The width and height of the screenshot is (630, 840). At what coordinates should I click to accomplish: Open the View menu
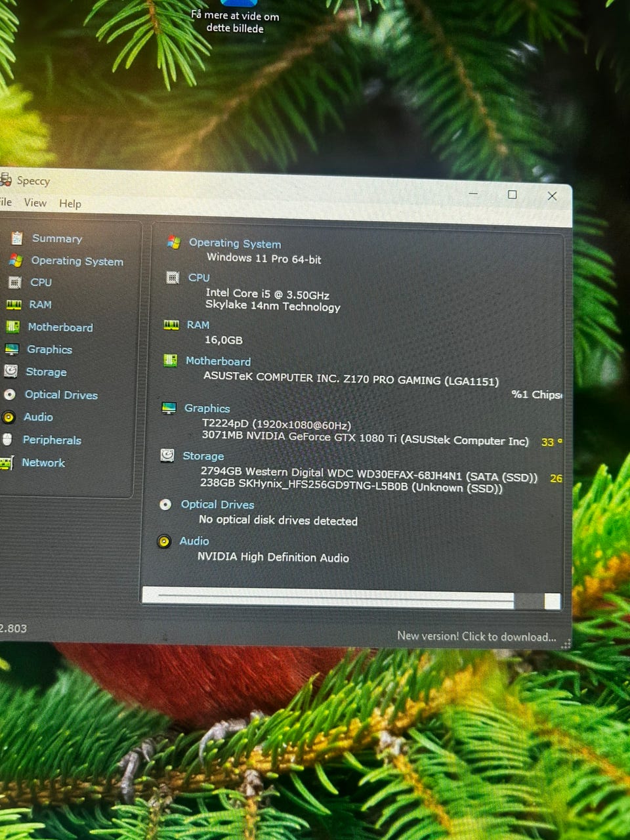pos(35,203)
